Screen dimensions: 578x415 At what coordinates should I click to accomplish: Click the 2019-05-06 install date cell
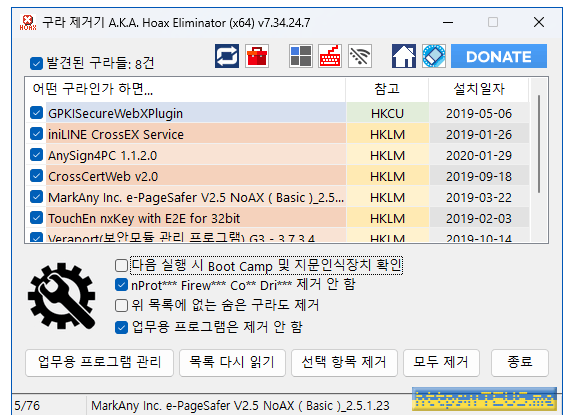pyautogui.click(x=479, y=114)
